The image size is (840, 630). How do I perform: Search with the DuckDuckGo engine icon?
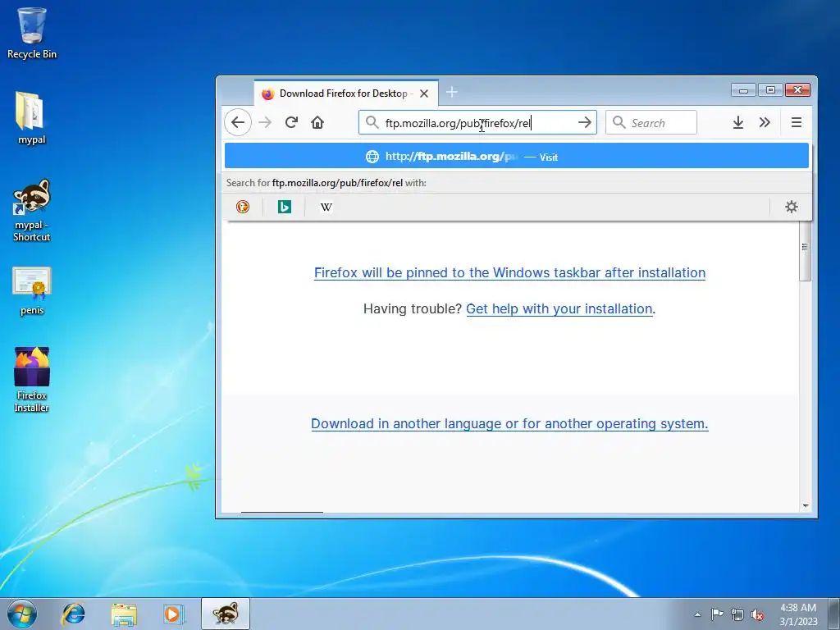click(243, 207)
